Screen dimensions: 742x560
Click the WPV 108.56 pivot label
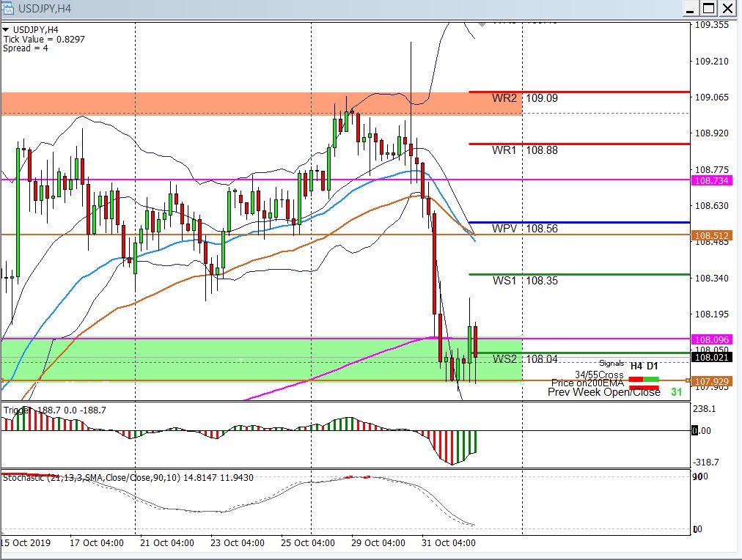525,228
